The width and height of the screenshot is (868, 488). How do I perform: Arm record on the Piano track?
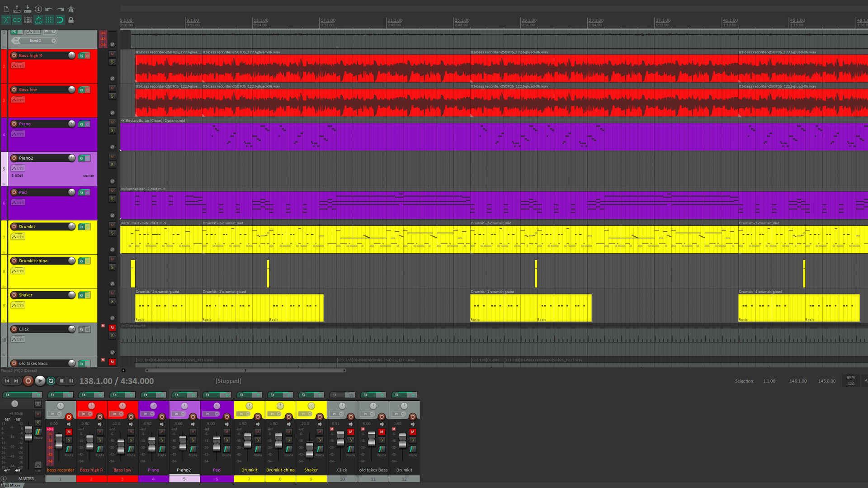click(14, 124)
